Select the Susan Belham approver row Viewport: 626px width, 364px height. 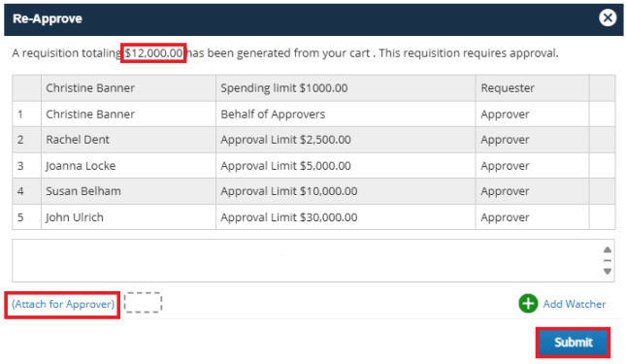pos(313,191)
